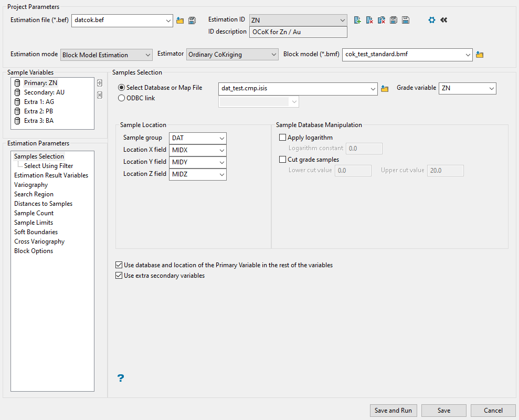Select the ODBC link radio button
The image size is (519, 420).
[x=122, y=98]
